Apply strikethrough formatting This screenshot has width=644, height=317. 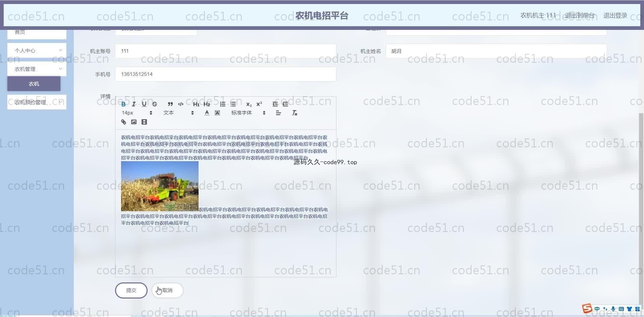[x=155, y=104]
